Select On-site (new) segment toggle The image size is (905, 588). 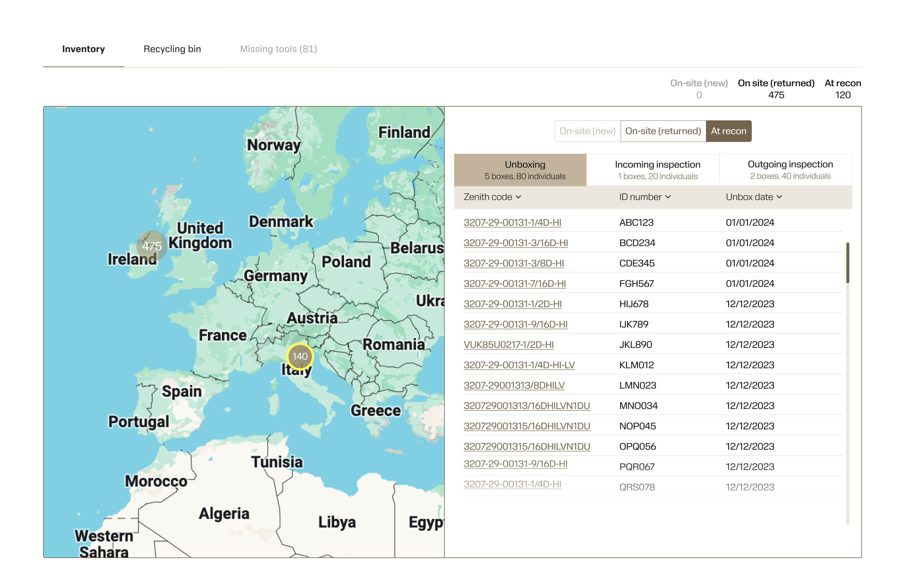point(587,131)
